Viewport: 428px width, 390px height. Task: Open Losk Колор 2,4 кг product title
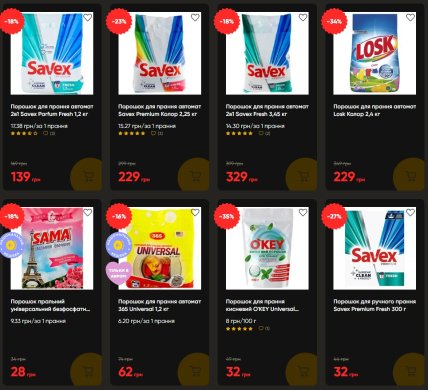[x=375, y=110]
